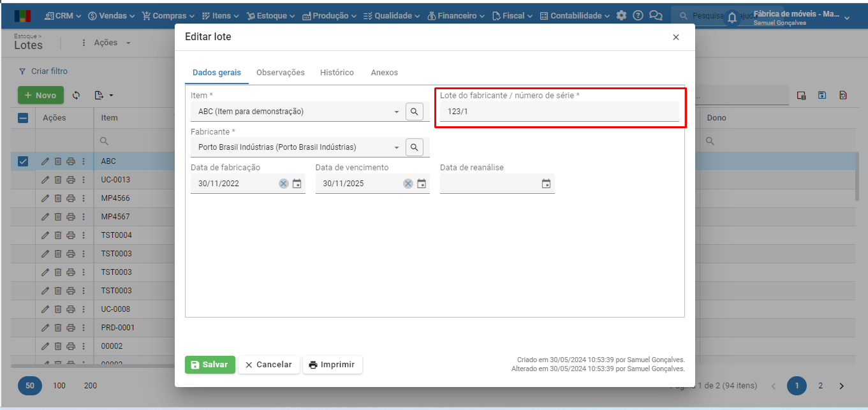Screen dimensions: 868x410
Task: Delete the UC-0008 row
Action: 57,309
